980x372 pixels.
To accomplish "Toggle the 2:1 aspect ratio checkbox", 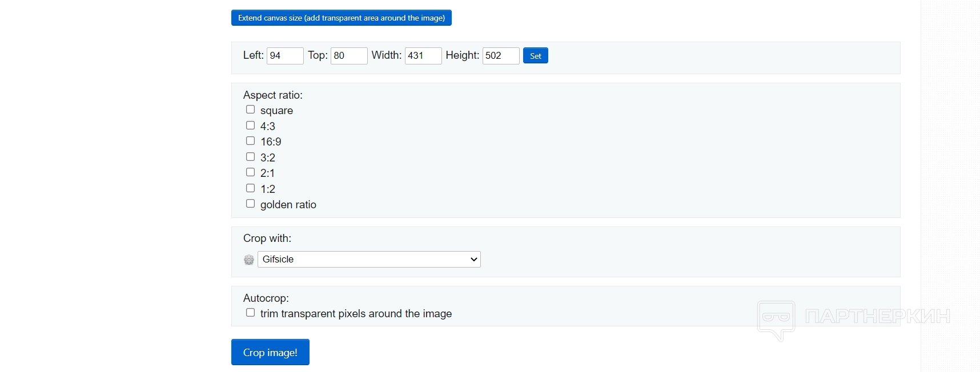I will click(250, 172).
